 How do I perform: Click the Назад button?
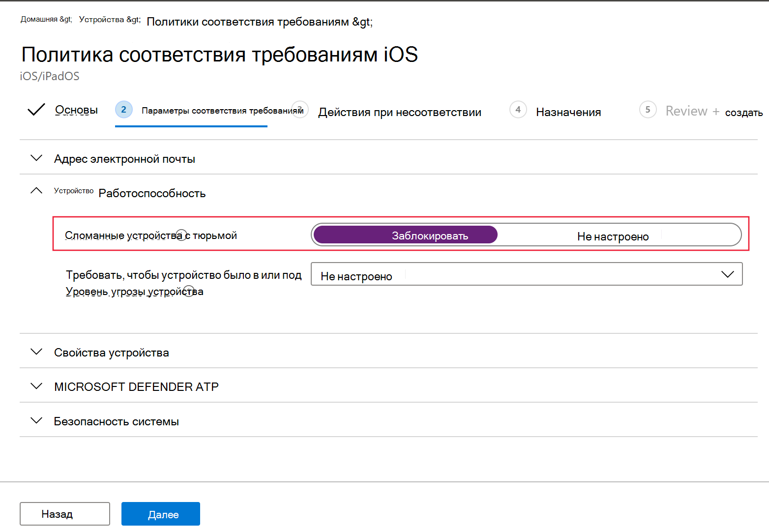[65, 514]
